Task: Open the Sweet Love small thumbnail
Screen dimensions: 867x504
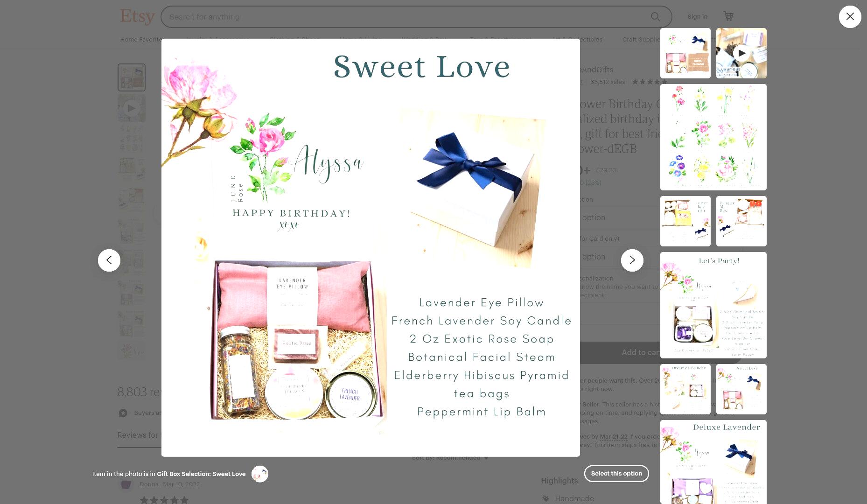Action: pos(741,389)
